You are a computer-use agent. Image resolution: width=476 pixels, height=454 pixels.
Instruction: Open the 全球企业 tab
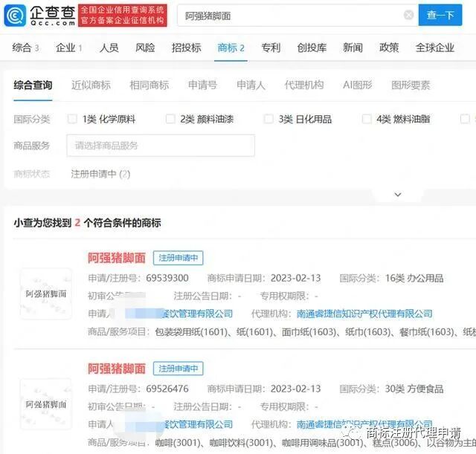[x=434, y=48]
